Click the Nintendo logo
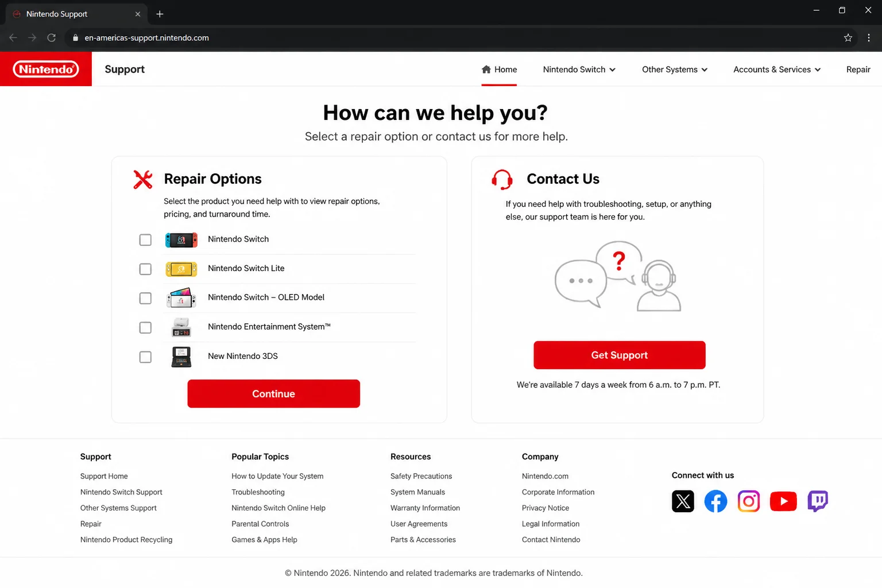 click(46, 69)
